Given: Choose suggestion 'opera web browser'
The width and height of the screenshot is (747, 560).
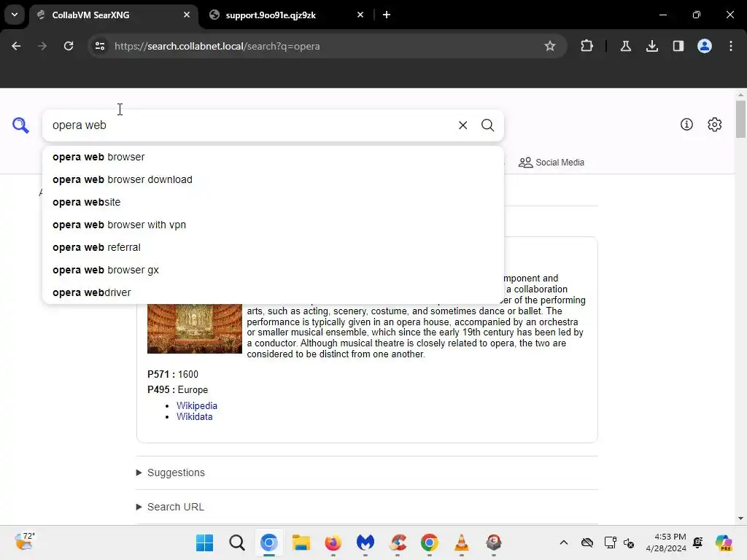Looking at the screenshot, I should click(x=273, y=157).
